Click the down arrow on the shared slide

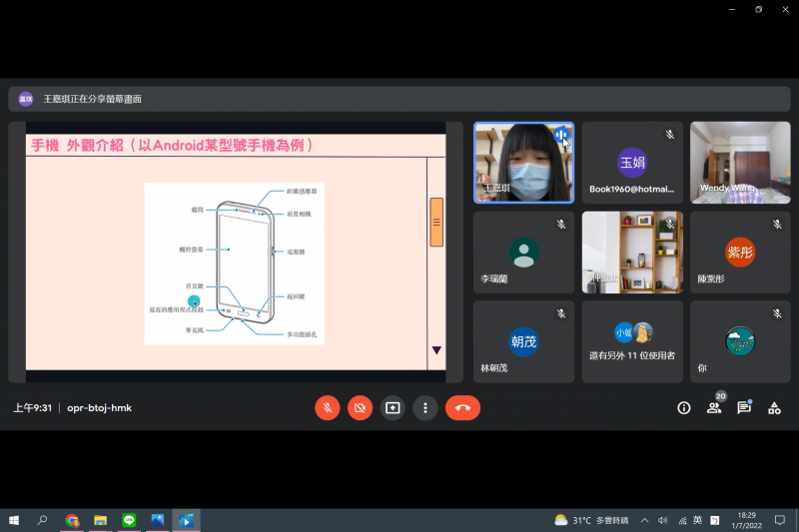436,350
